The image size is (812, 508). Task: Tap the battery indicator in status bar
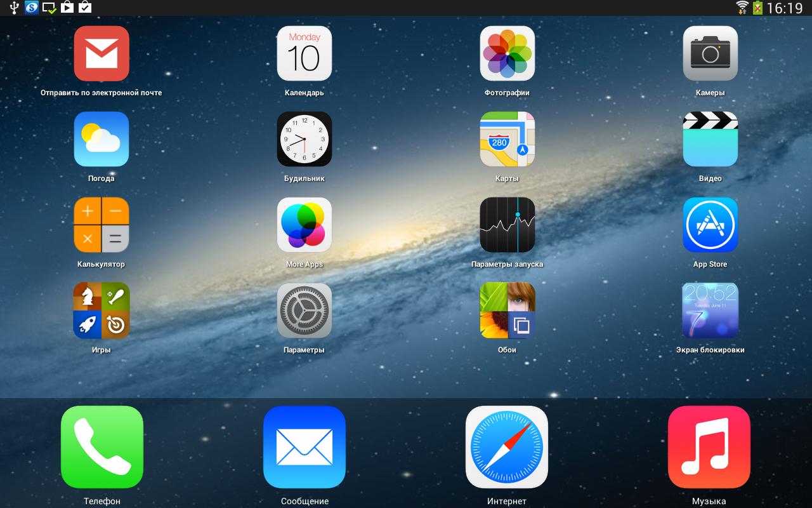point(757,8)
